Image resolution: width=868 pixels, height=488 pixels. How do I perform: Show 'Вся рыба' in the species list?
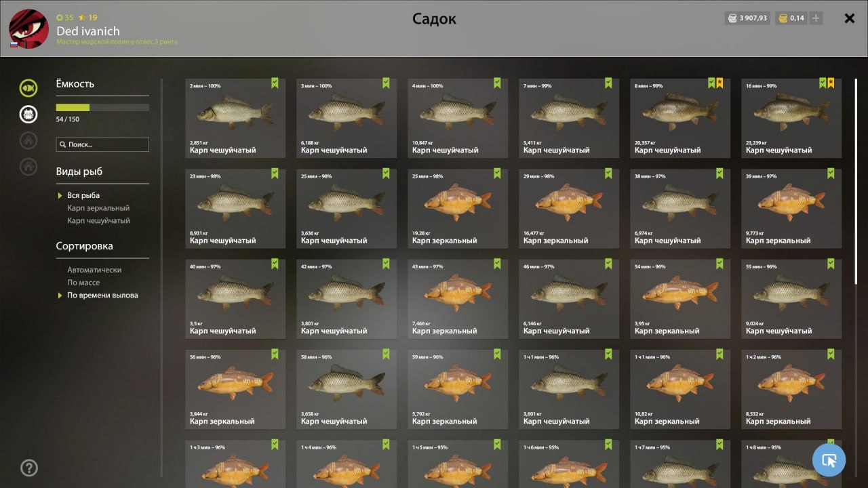coord(83,195)
